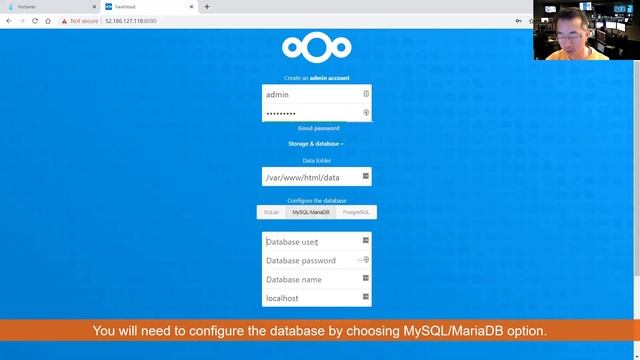Click the icon in Database name field
The height and width of the screenshot is (360, 640).
click(x=366, y=278)
